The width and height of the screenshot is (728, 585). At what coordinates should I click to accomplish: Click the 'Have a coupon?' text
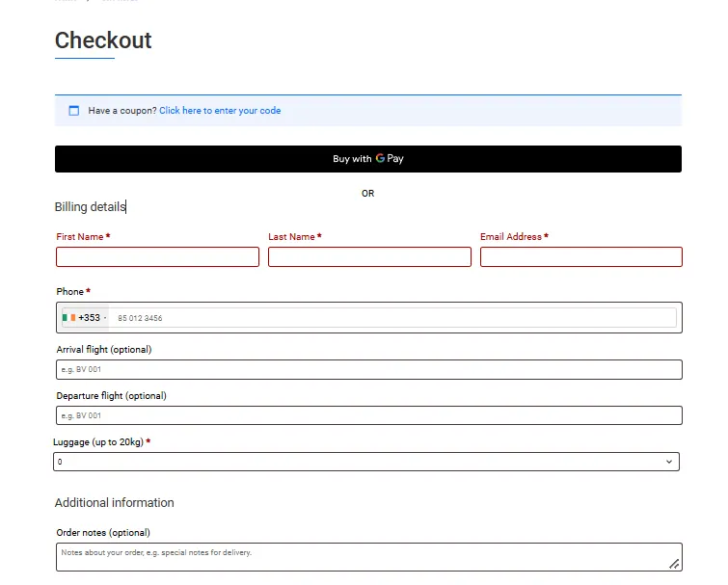click(122, 111)
